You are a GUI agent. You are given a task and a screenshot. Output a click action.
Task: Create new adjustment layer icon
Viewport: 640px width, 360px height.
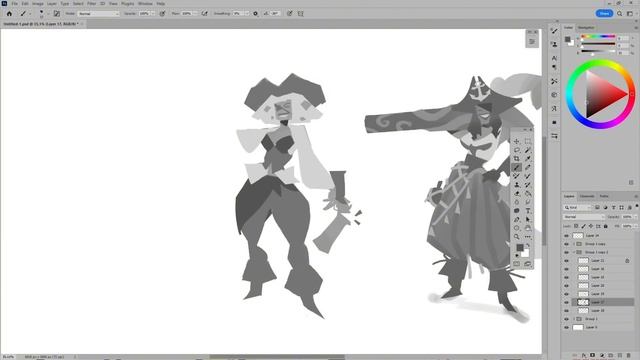point(602,356)
